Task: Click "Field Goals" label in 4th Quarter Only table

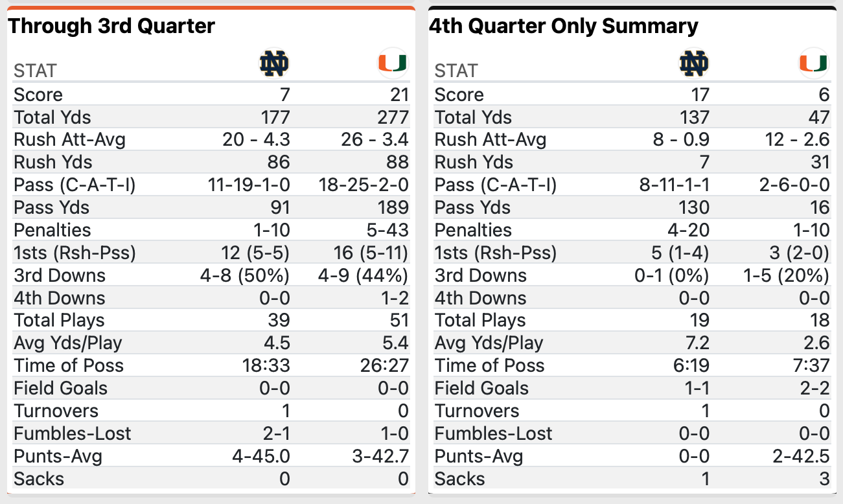Action: (x=481, y=388)
